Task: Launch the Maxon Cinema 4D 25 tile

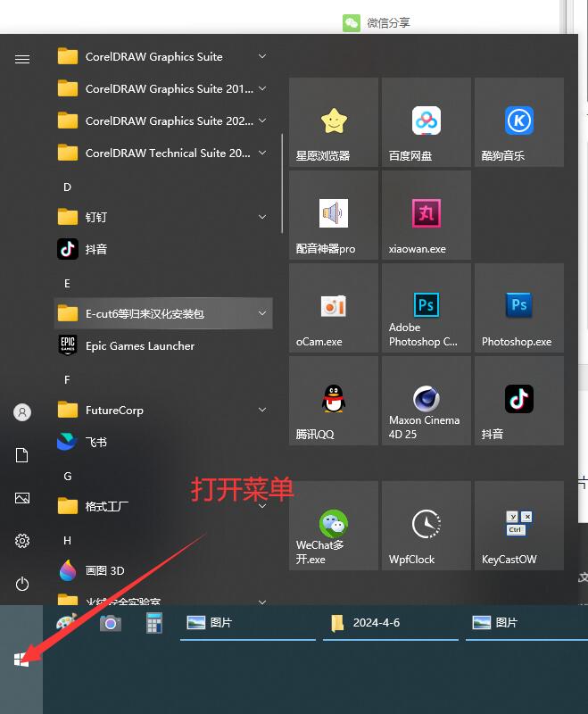Action: point(427,401)
